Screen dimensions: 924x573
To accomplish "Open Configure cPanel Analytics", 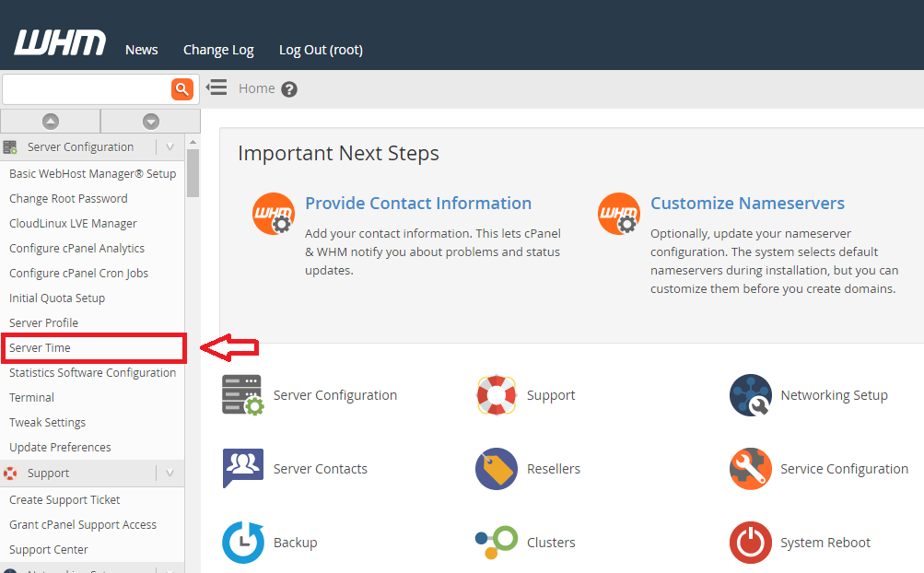I will [76, 248].
